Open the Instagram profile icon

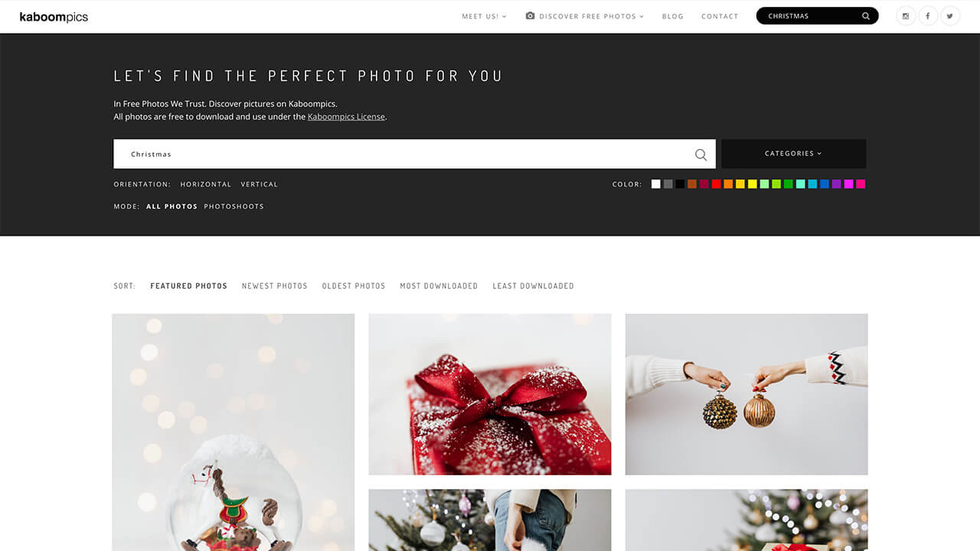(906, 16)
